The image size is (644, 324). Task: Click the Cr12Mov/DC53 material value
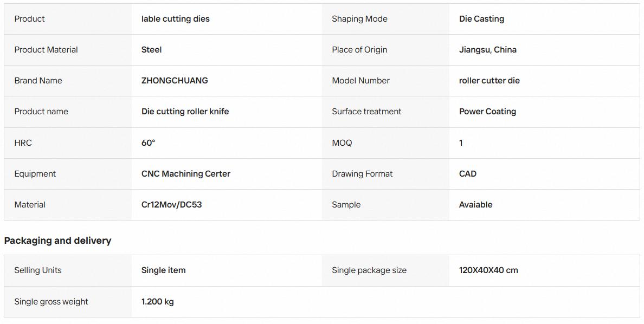(x=172, y=204)
